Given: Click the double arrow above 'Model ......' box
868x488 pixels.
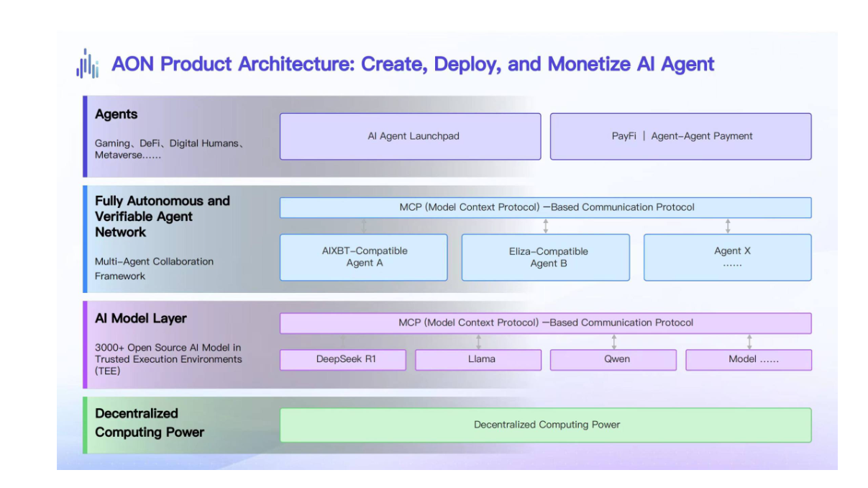Looking at the screenshot, I should pyautogui.click(x=749, y=342).
